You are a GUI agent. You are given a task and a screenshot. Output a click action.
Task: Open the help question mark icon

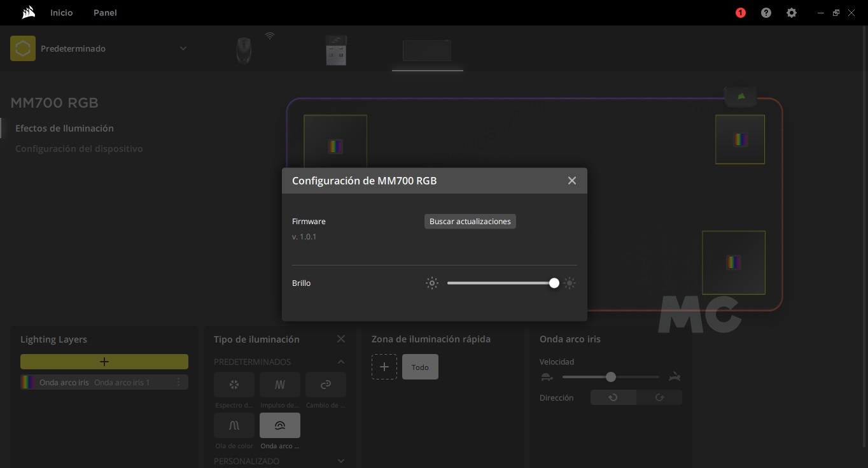[766, 13]
